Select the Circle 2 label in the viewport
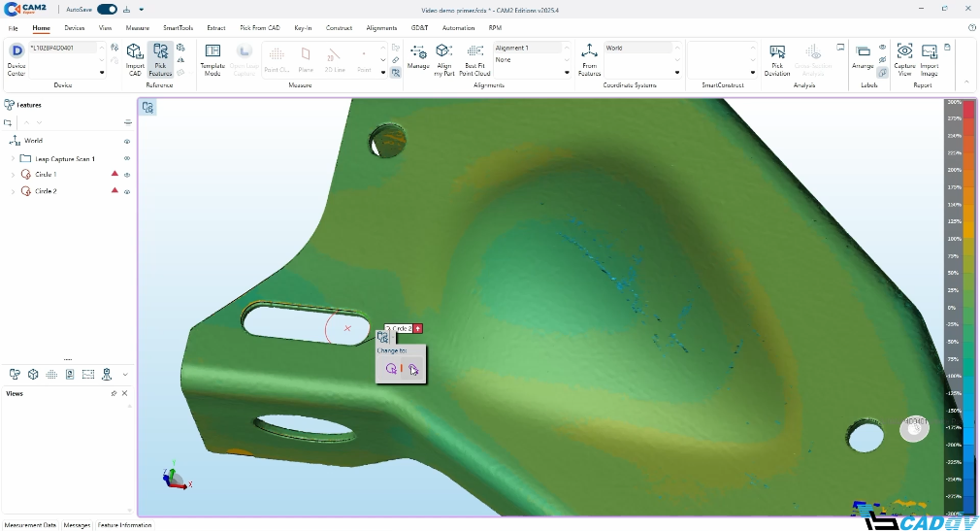Screen dimensions: 980x531 [401, 328]
